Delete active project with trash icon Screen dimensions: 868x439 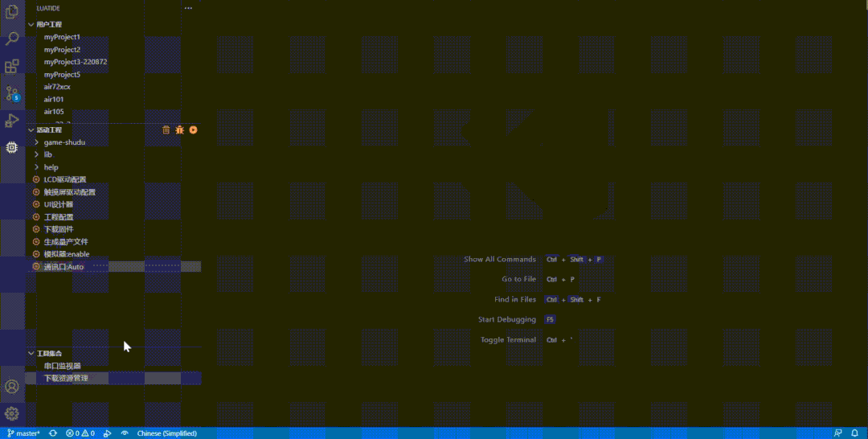166,130
